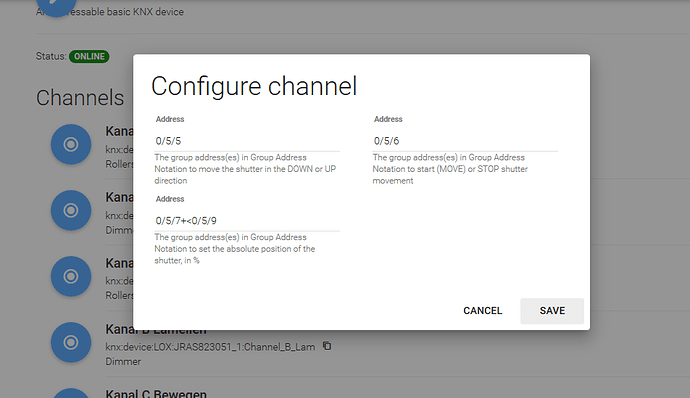The image size is (690, 398).
Task: Click the DOWN or UP direction description text
Action: (x=245, y=169)
